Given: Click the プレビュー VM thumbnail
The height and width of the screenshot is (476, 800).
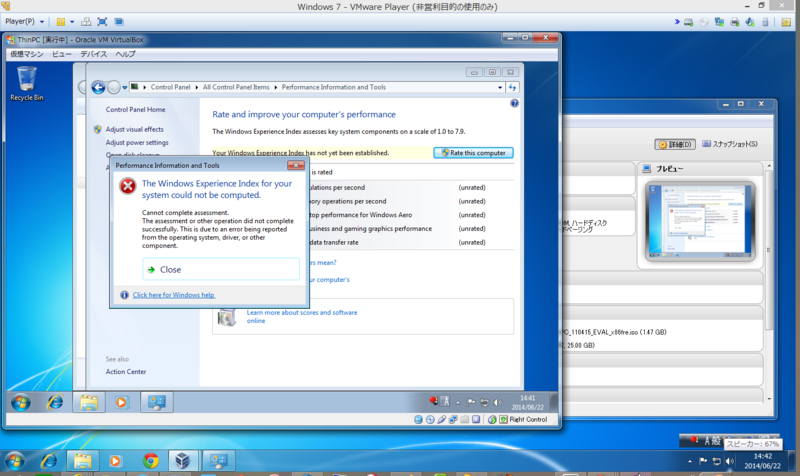Looking at the screenshot, I should point(699,222).
